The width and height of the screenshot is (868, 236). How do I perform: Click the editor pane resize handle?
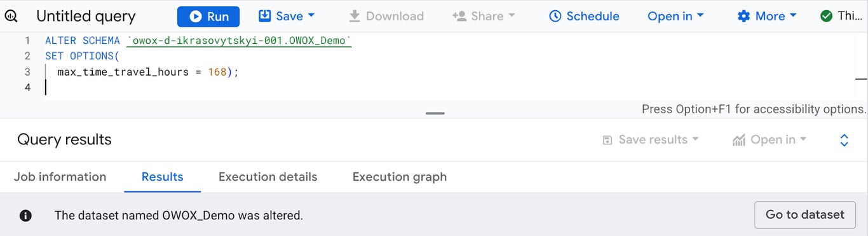435,113
